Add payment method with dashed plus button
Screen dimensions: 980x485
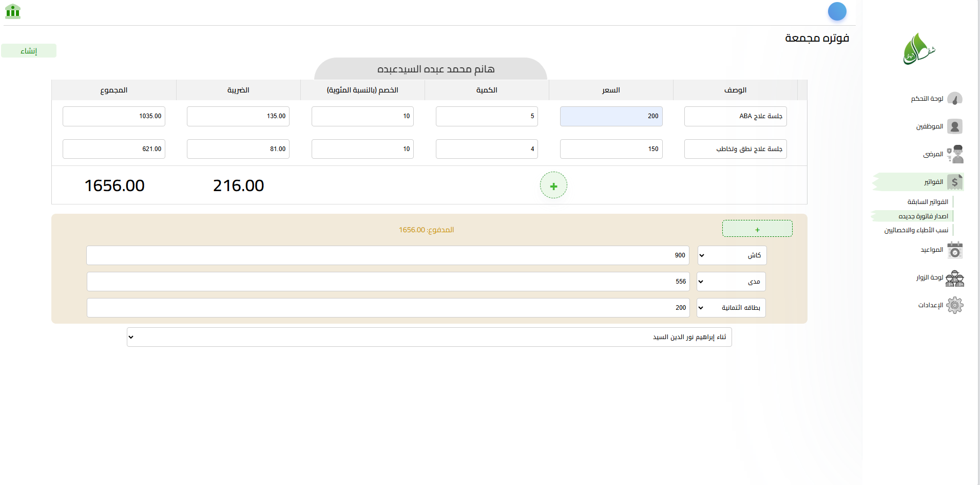(757, 229)
